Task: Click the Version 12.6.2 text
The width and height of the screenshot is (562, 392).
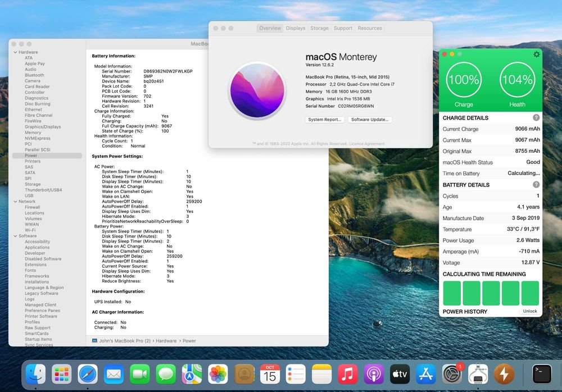Action: coord(319,65)
